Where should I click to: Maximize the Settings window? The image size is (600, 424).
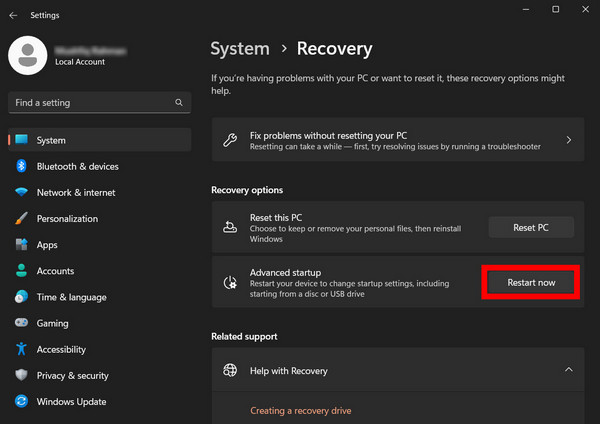tap(556, 9)
